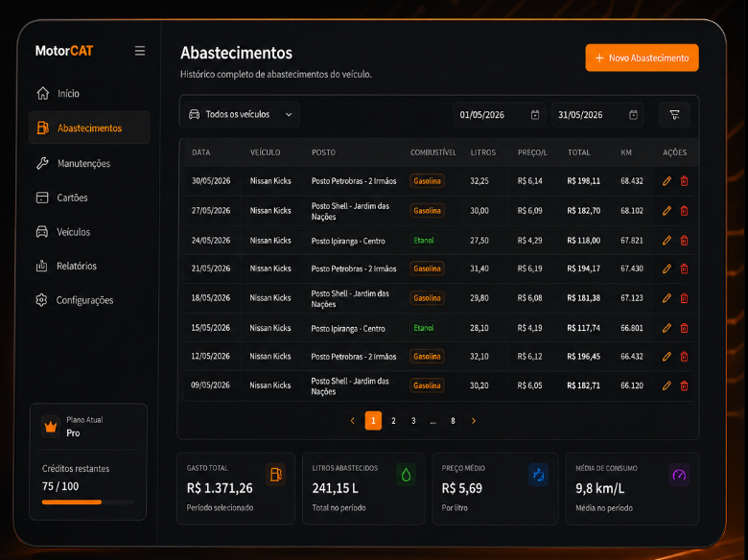
Task: Click the hamburger menu icon beside MotorCAT
Action: click(140, 51)
